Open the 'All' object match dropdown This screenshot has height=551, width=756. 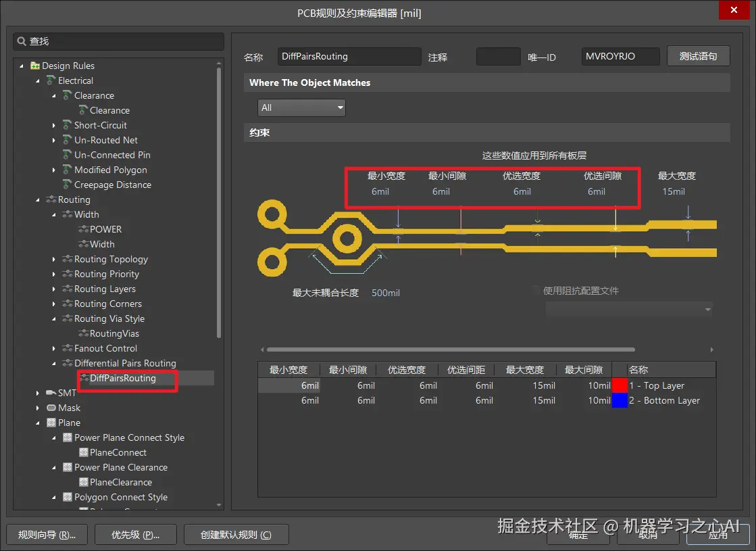coord(301,107)
